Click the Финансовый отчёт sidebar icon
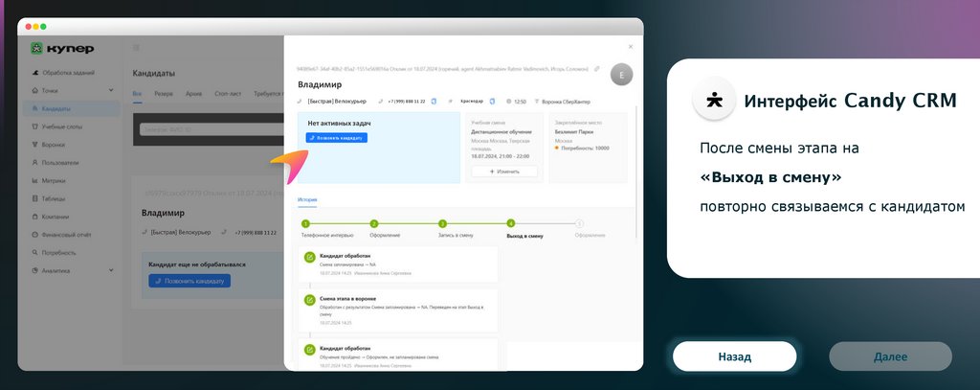Viewport: 980px width, 390px height. (x=35, y=235)
